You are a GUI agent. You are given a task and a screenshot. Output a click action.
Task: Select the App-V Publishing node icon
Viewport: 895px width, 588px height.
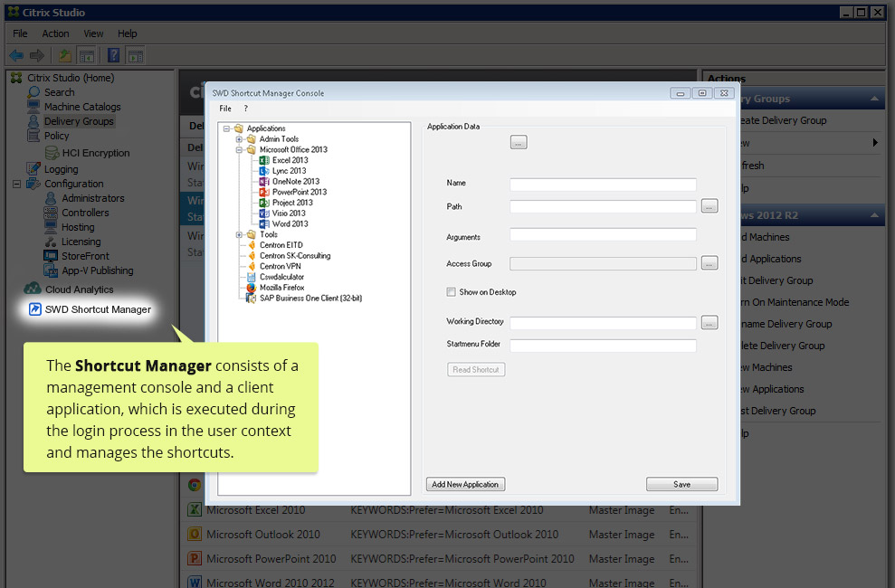51,270
